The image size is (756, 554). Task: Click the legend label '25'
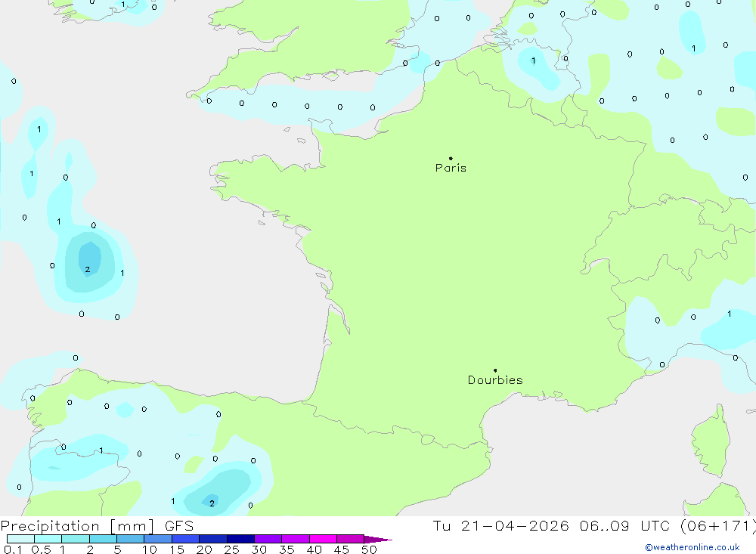click(x=231, y=549)
